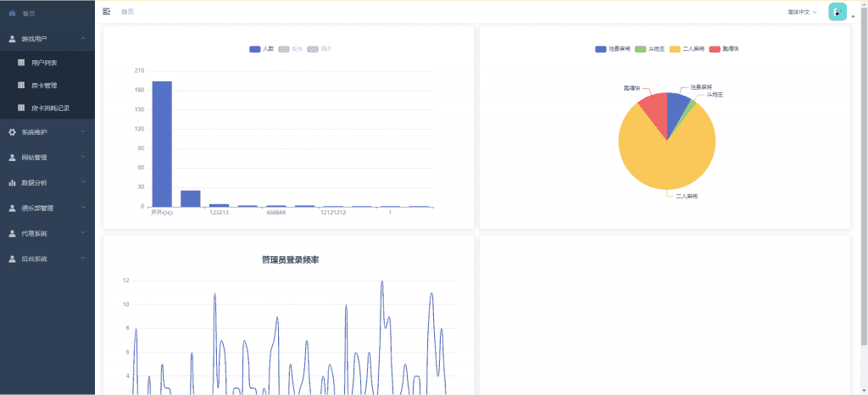This screenshot has height=395, width=868.
Task: Click the 游戏用户 user icon in the sidebar
Action: 12,39
